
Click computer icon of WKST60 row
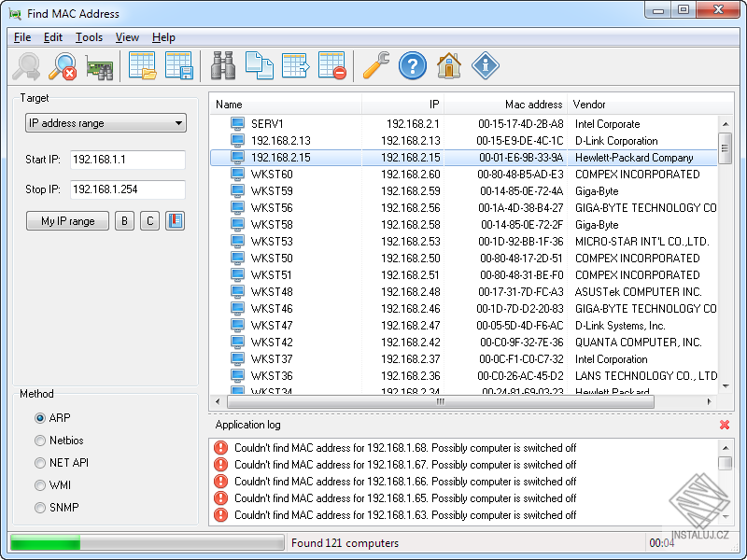point(237,175)
